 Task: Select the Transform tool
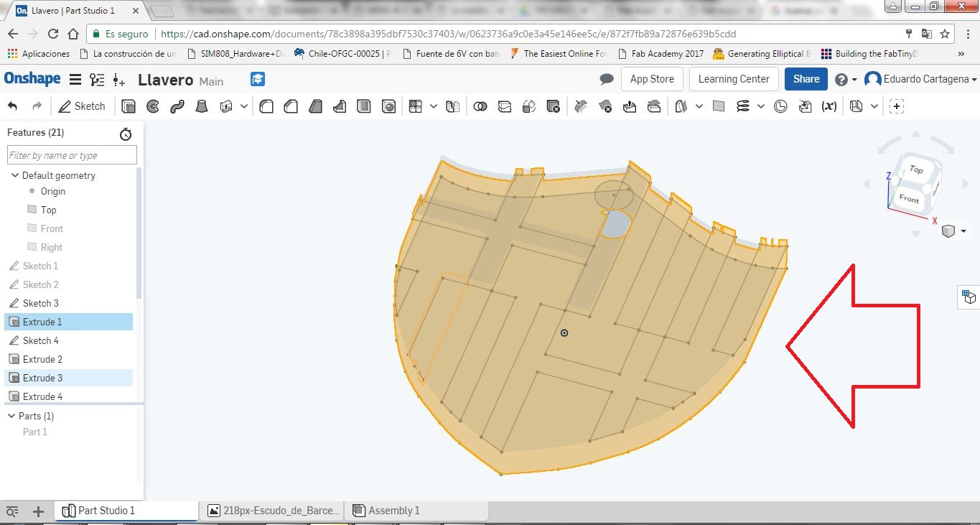coord(529,106)
